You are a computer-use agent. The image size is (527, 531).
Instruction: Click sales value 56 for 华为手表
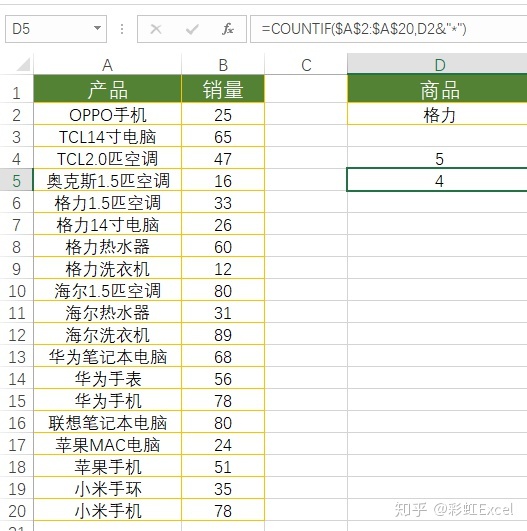click(223, 379)
